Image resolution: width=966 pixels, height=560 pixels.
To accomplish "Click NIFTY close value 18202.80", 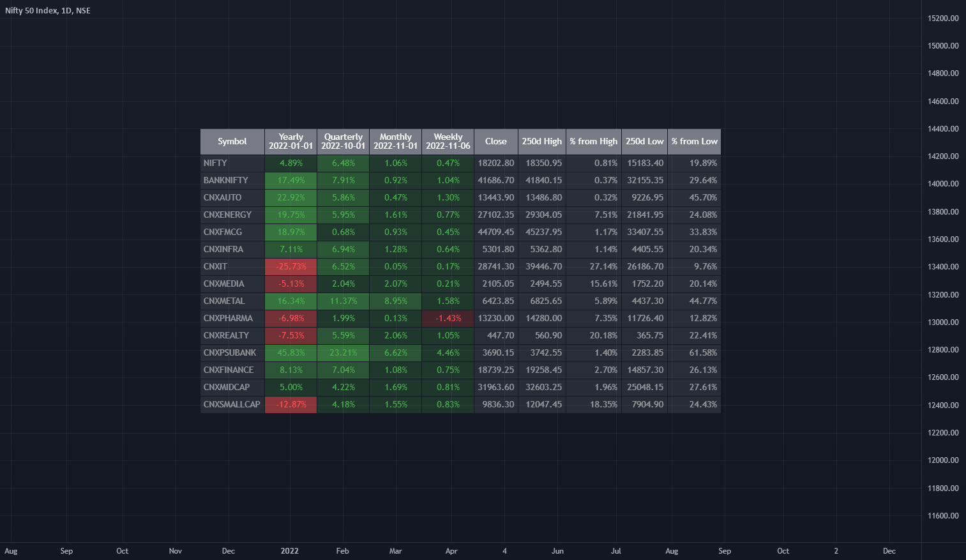I will click(x=496, y=163).
